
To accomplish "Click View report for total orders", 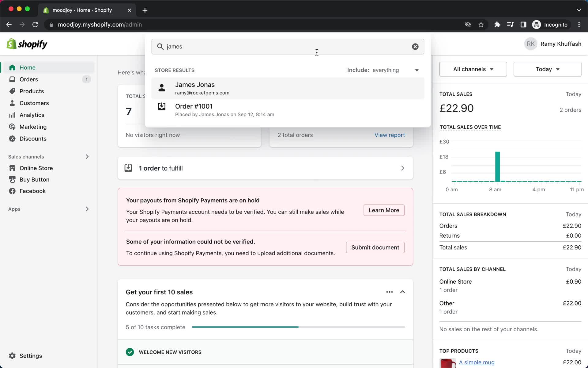I will [x=390, y=135].
